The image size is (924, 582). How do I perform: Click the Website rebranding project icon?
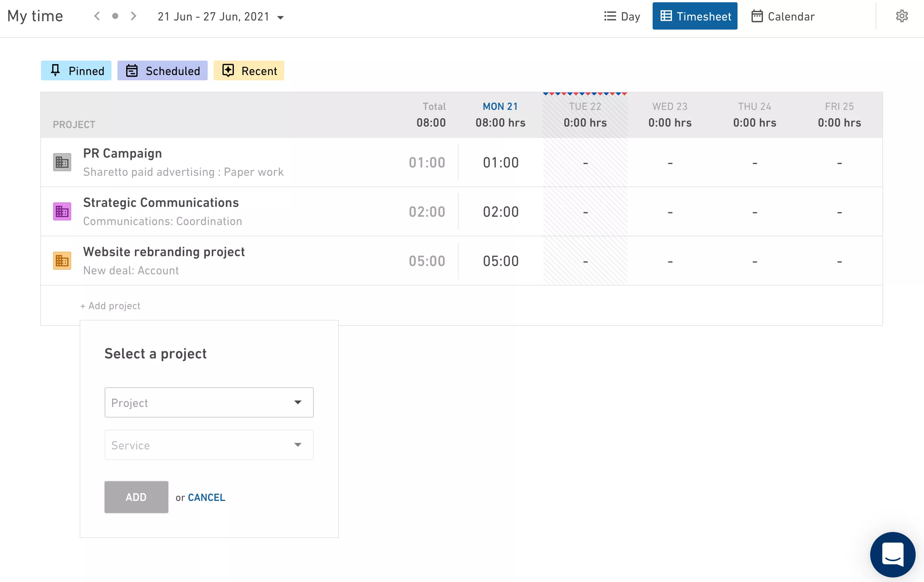[62, 261]
